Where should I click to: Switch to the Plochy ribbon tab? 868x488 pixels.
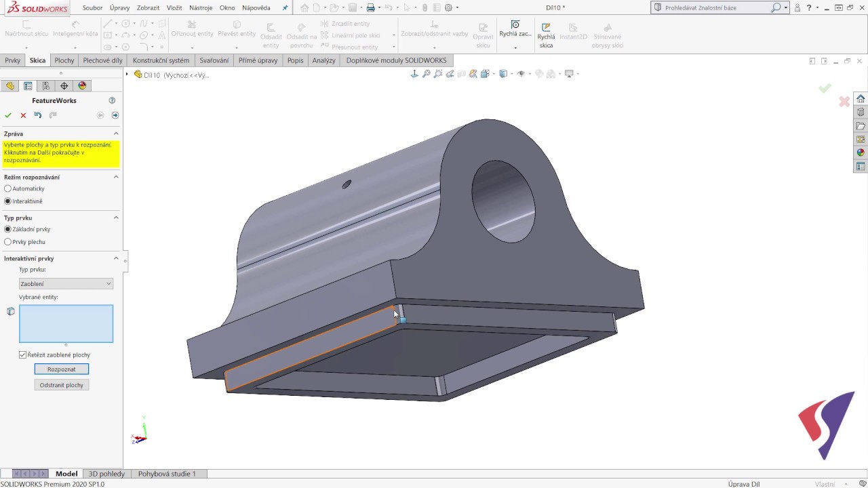point(64,60)
